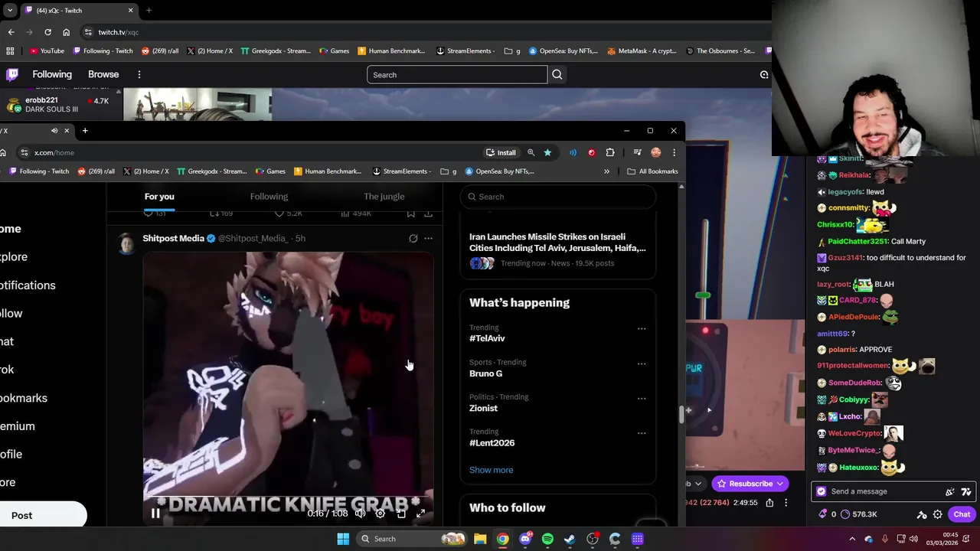Mute the X tab via speaker icon

pos(54,131)
